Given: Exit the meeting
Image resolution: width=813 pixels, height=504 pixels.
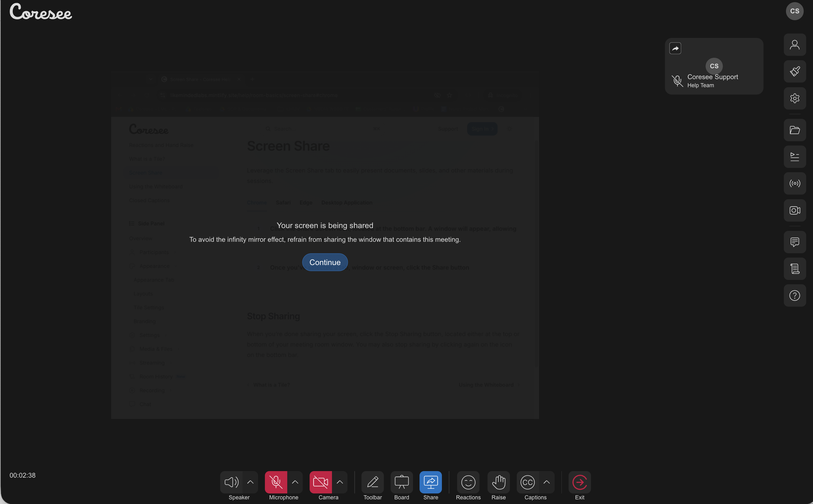Looking at the screenshot, I should coord(579,482).
